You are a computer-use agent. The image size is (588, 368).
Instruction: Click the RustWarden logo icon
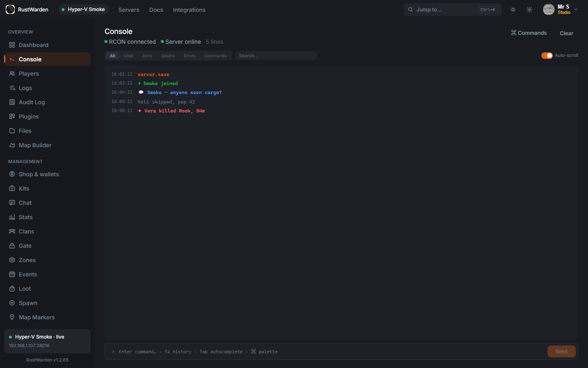pyautogui.click(x=10, y=9)
